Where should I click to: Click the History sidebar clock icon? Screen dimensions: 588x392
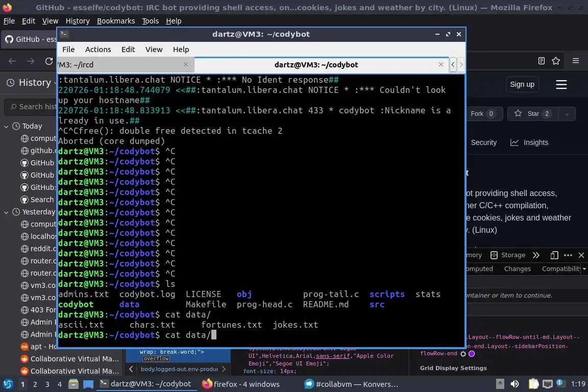11,83
